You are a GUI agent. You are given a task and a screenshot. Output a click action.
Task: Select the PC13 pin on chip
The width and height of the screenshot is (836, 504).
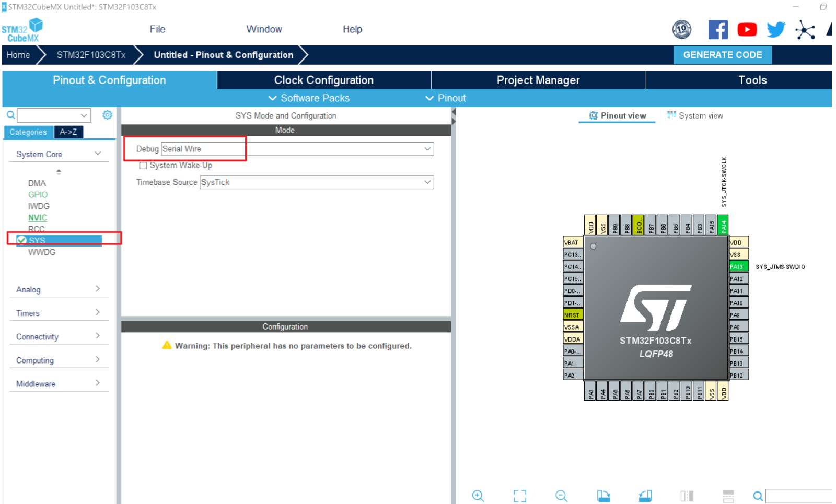(x=573, y=254)
